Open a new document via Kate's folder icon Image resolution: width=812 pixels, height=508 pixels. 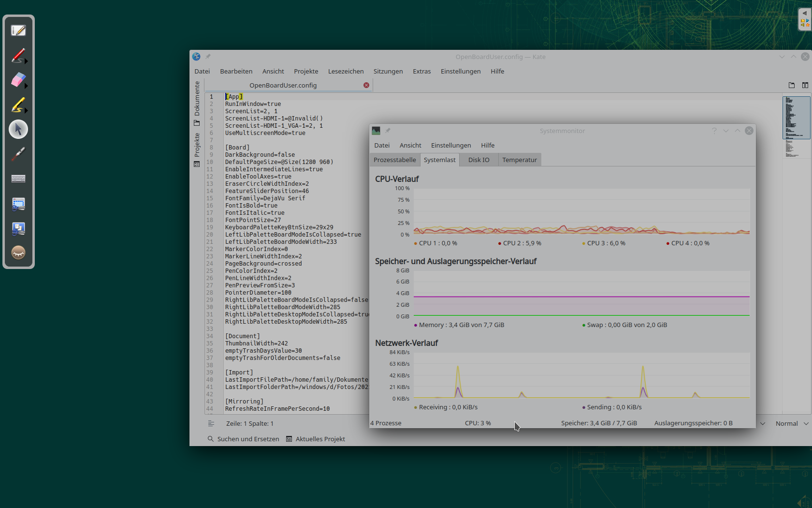[x=792, y=85]
